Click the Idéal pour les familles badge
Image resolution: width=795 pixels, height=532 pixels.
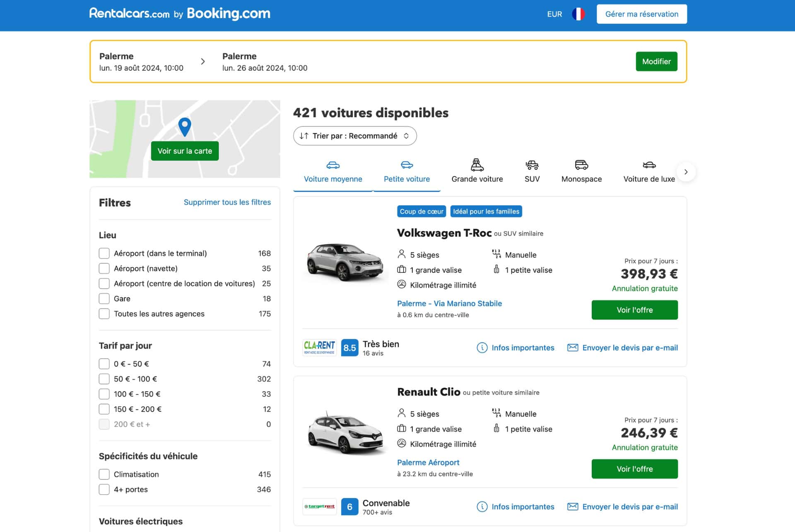point(486,212)
